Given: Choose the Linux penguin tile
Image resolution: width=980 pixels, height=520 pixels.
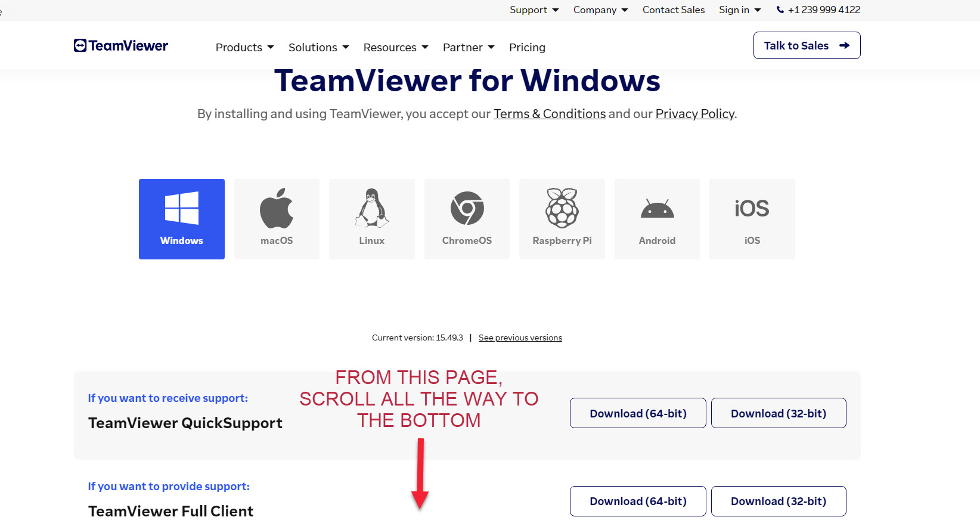Looking at the screenshot, I should click(x=372, y=219).
